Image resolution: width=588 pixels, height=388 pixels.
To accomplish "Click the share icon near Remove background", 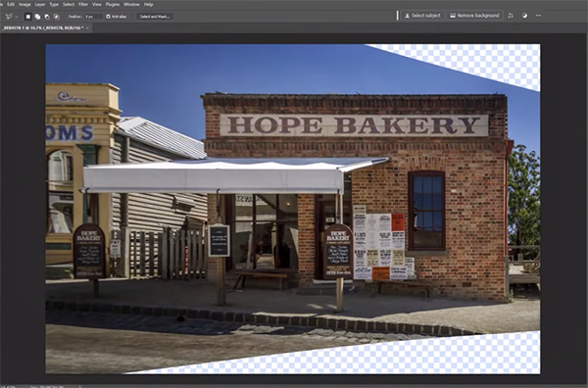I will pos(511,16).
